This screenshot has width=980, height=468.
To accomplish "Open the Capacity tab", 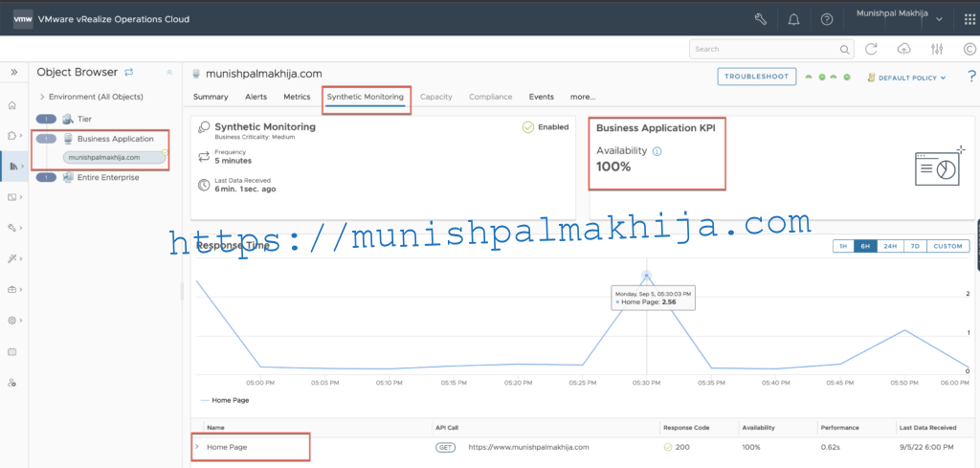I will pos(436,97).
